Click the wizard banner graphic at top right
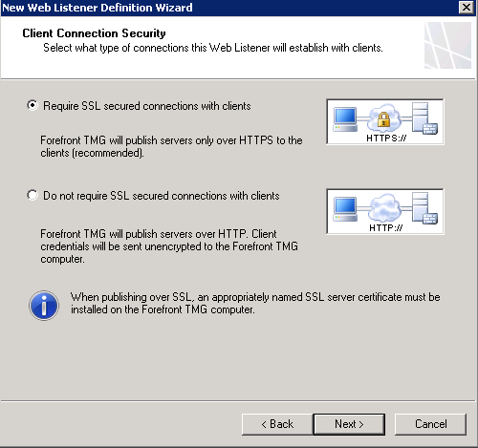This screenshot has height=448, width=478. (x=447, y=45)
